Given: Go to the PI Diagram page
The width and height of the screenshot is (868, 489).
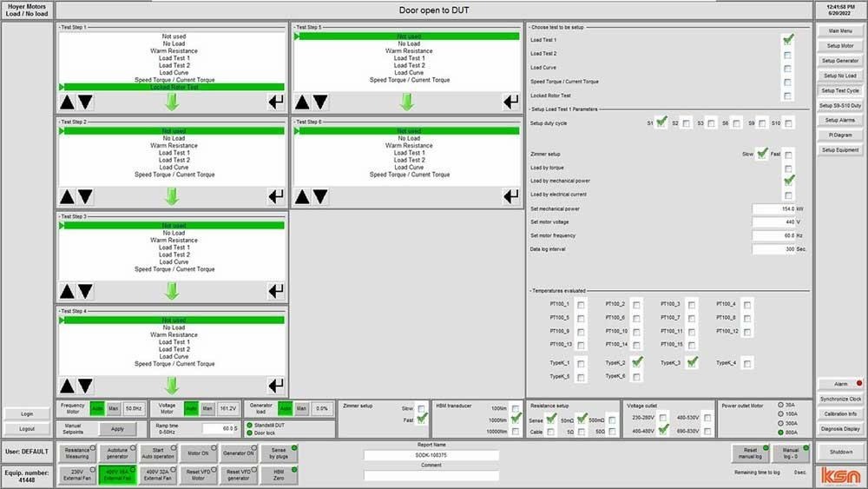Looking at the screenshot, I should tap(840, 135).
